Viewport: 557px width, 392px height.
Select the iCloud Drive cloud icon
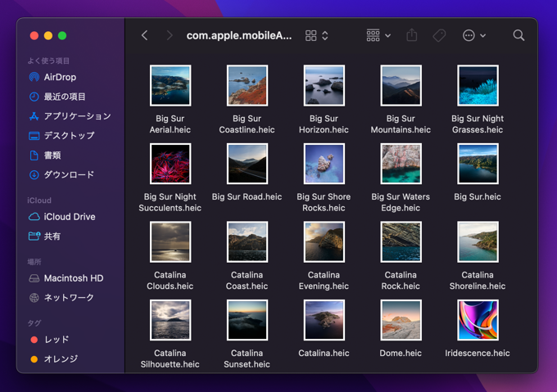pyautogui.click(x=34, y=217)
